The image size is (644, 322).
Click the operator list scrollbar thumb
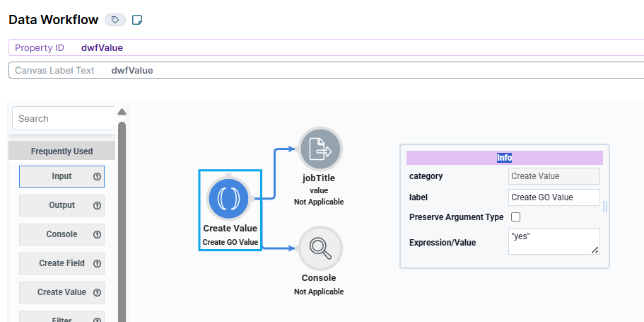pyautogui.click(x=122, y=222)
